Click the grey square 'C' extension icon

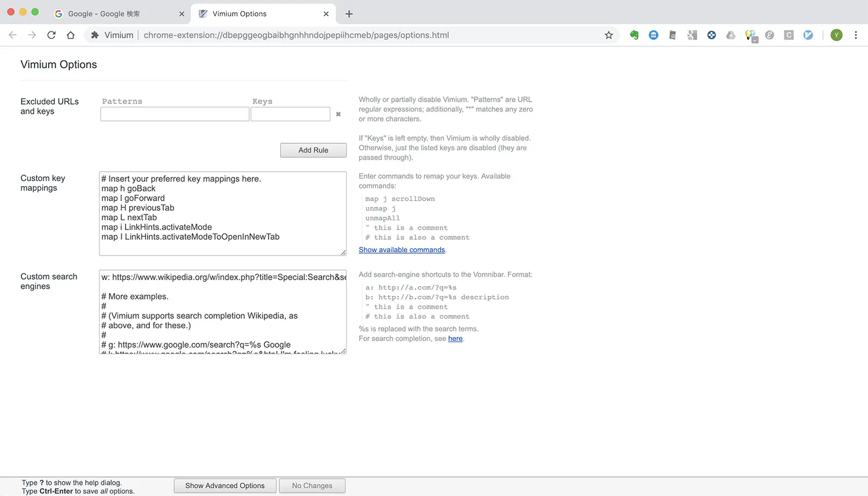pos(789,35)
